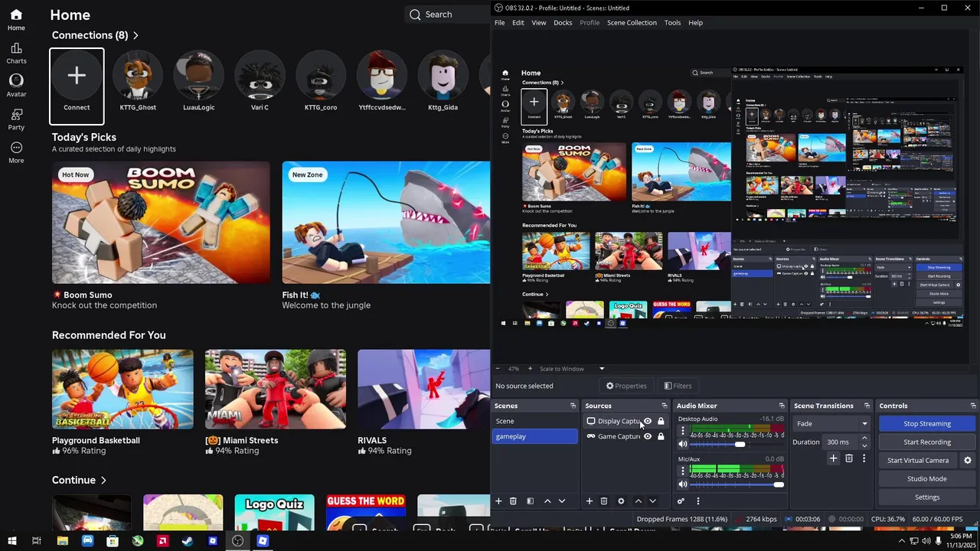Image resolution: width=980 pixels, height=551 pixels.
Task: Add a configurable scene transition
Action: 834,458
